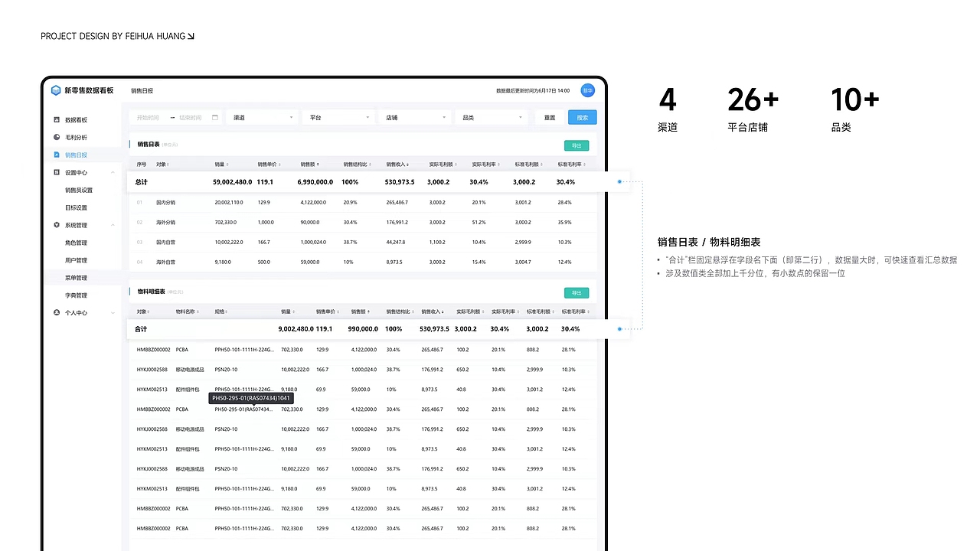The height and width of the screenshot is (551, 980).
Task: Click the 数据看板 sidebar icon
Action: pyautogui.click(x=57, y=120)
